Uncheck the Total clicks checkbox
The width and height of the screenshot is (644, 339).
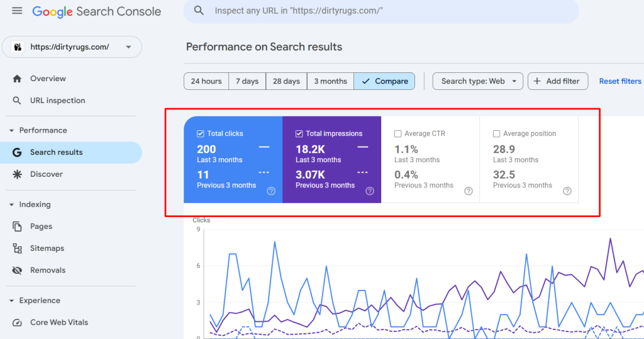pos(200,133)
